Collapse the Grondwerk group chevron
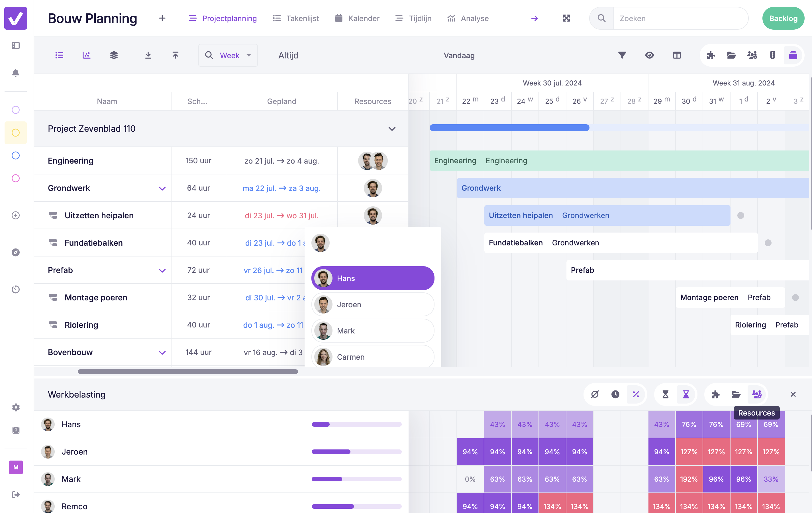The width and height of the screenshot is (812, 513). click(162, 188)
